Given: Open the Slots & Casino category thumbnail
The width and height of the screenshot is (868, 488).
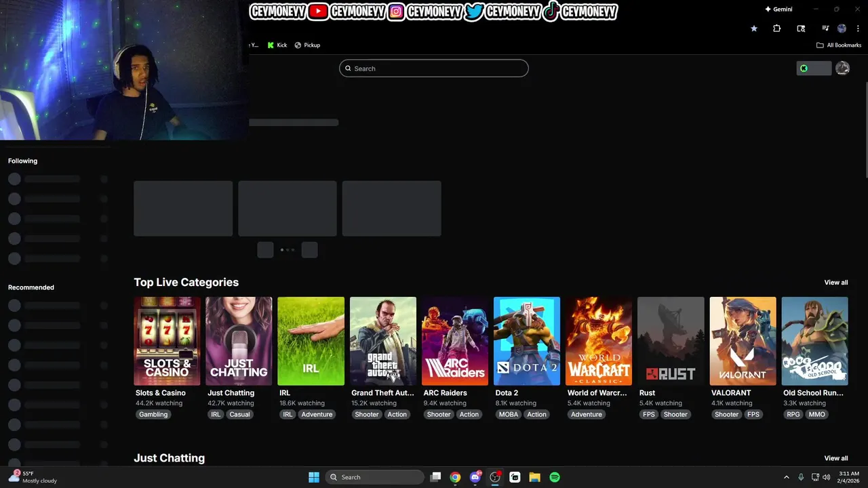Looking at the screenshot, I should click(x=167, y=341).
